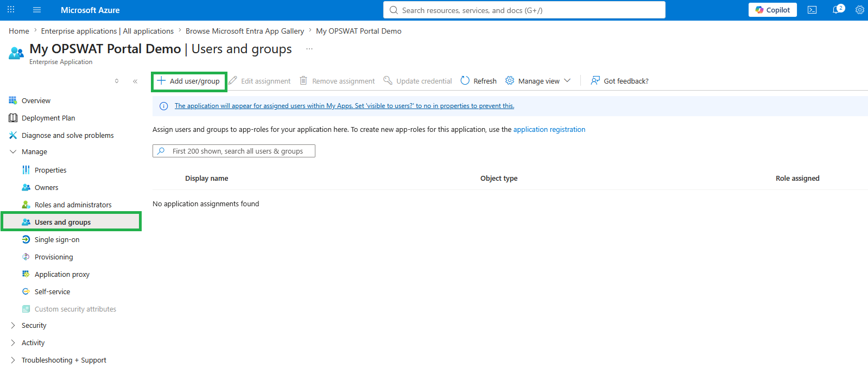Click the info banner link about My Apps
Viewport: 868px width, 368px height.
pyautogui.click(x=344, y=106)
